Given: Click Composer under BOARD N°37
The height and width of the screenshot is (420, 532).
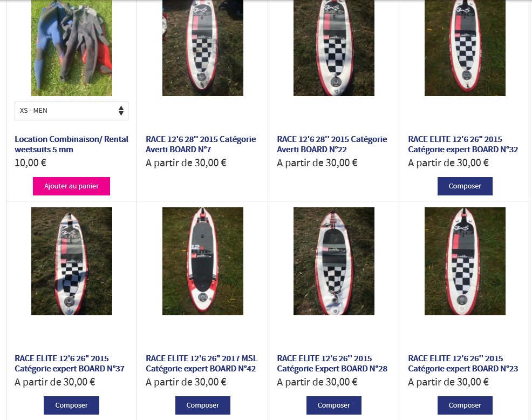Looking at the screenshot, I should click(71, 405).
